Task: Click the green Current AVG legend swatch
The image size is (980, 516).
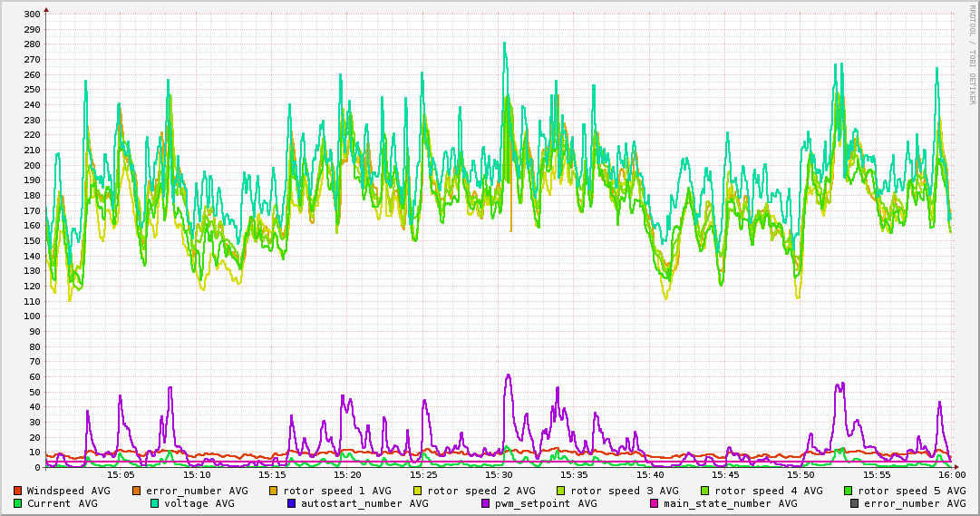Action: click(x=17, y=503)
